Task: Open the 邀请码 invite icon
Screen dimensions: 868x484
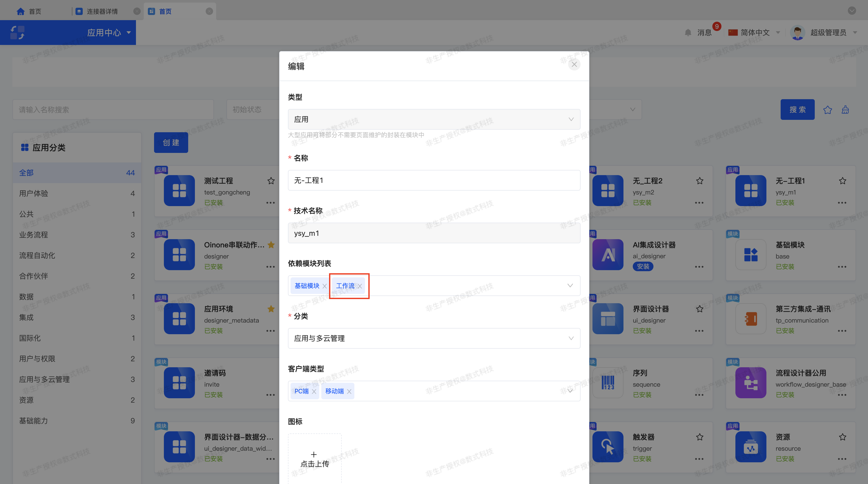Action: click(x=179, y=383)
